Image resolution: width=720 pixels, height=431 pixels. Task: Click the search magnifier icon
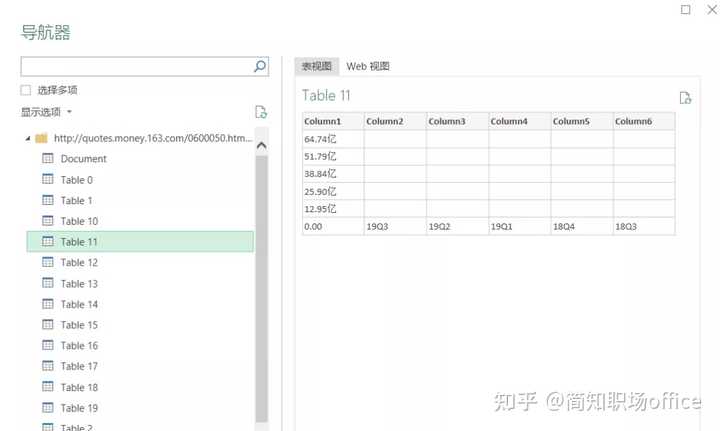pos(260,66)
